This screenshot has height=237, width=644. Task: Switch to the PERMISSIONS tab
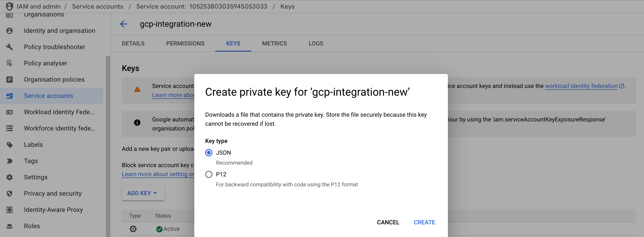click(185, 43)
